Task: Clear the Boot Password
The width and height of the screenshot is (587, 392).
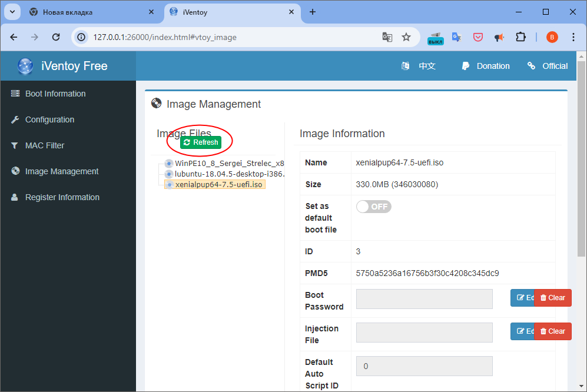Action: click(553, 298)
